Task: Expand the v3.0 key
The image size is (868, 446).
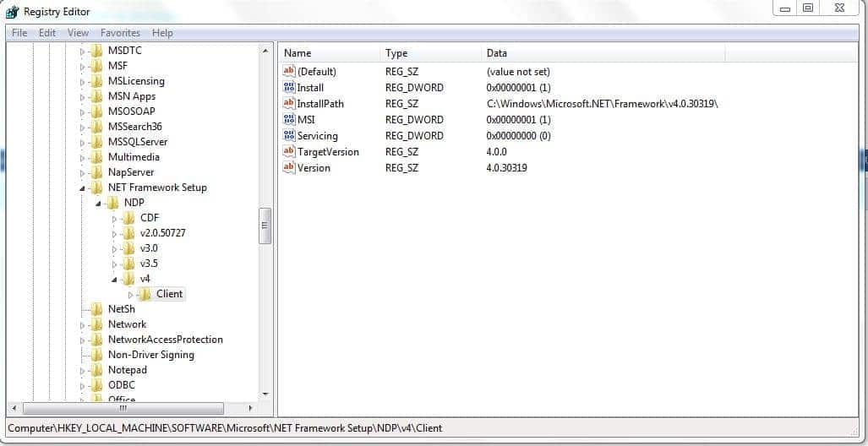Action: (x=115, y=249)
